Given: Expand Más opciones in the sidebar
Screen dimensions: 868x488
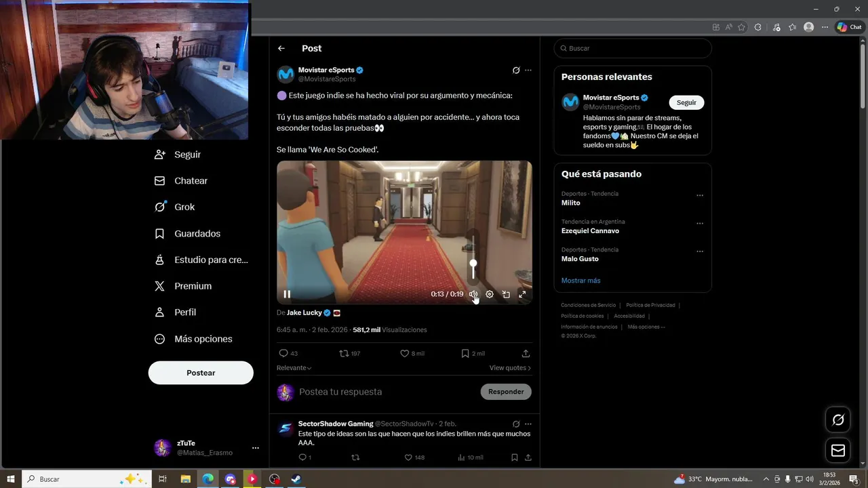Looking at the screenshot, I should click(194, 339).
